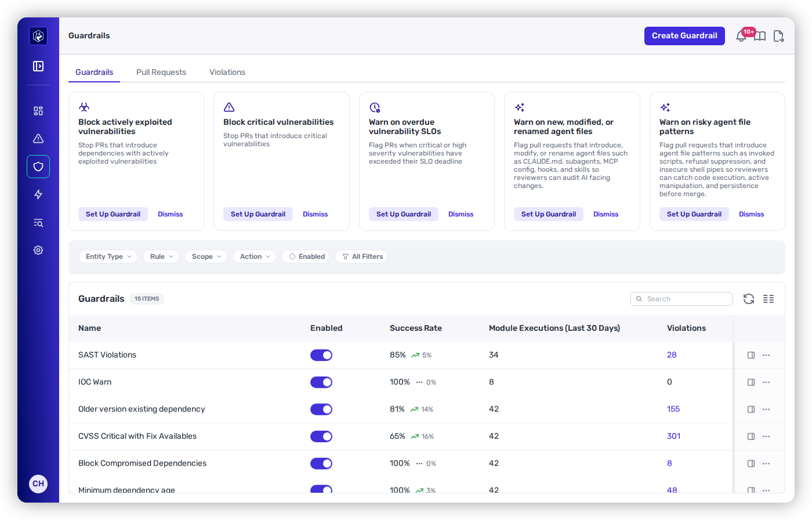The height and width of the screenshot is (520, 812).
Task: Open the All Filters panel
Action: pyautogui.click(x=361, y=257)
